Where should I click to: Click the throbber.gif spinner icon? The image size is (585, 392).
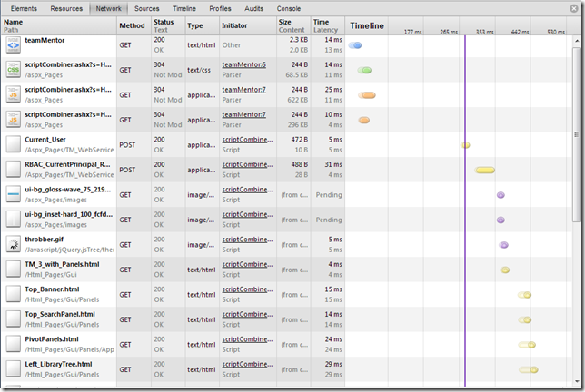click(13, 244)
